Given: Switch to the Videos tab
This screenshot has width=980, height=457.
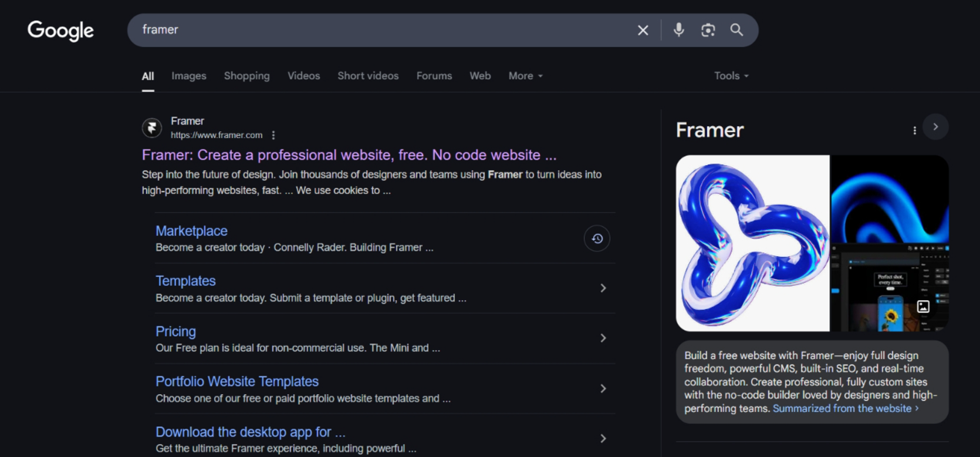Looking at the screenshot, I should coord(304,76).
